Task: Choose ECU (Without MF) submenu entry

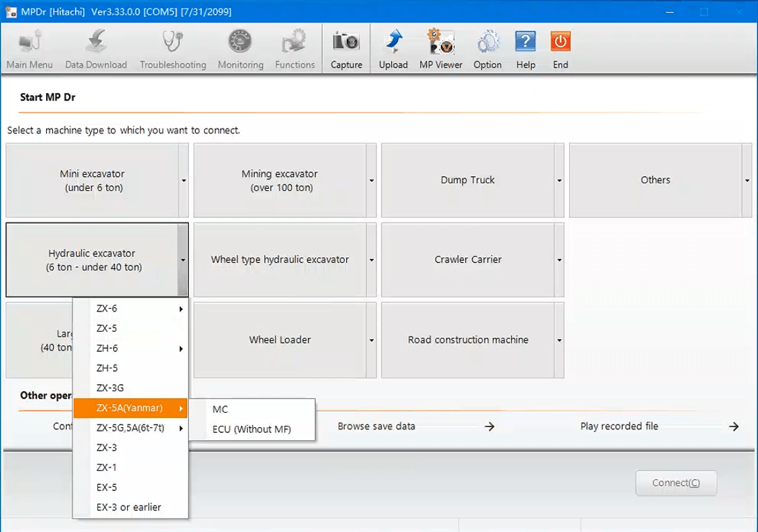Action: tap(251, 430)
